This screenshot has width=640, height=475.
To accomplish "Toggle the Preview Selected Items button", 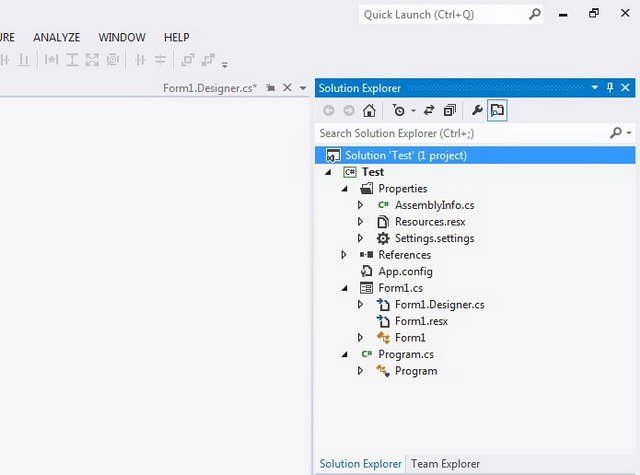I will pyautogui.click(x=497, y=111).
